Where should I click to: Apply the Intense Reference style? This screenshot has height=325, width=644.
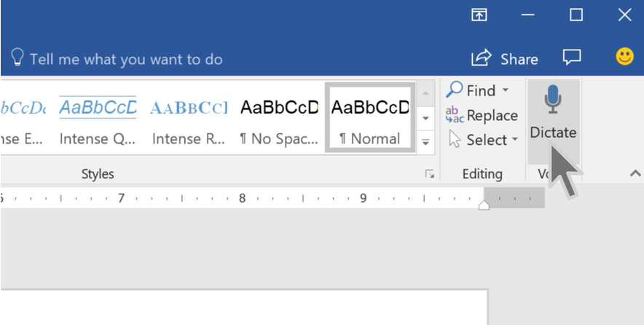[x=189, y=117]
